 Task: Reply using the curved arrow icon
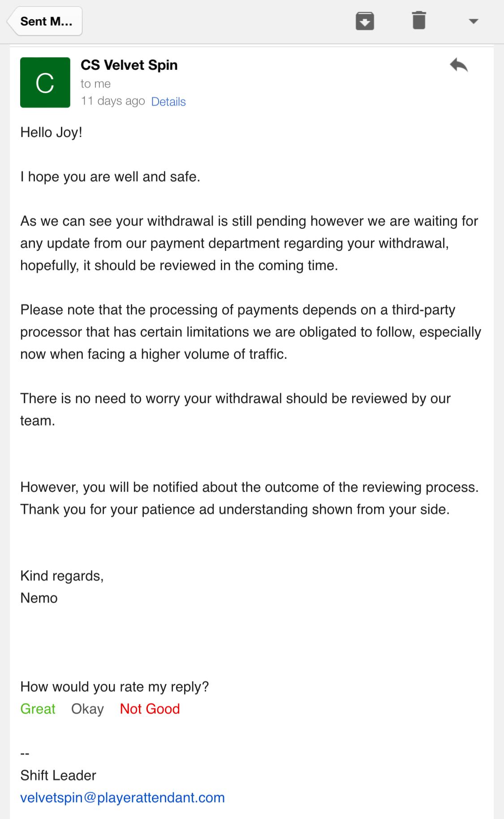(x=459, y=65)
